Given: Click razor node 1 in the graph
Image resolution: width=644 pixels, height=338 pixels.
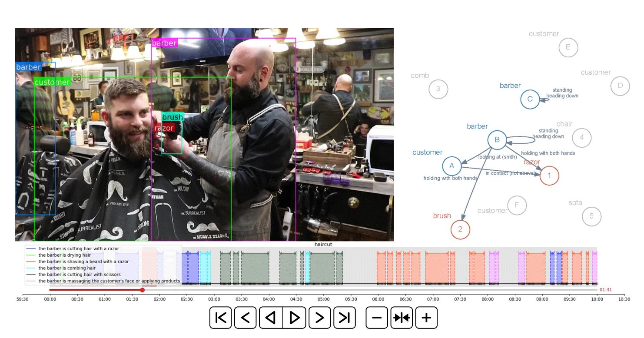Looking at the screenshot, I should point(549,176).
